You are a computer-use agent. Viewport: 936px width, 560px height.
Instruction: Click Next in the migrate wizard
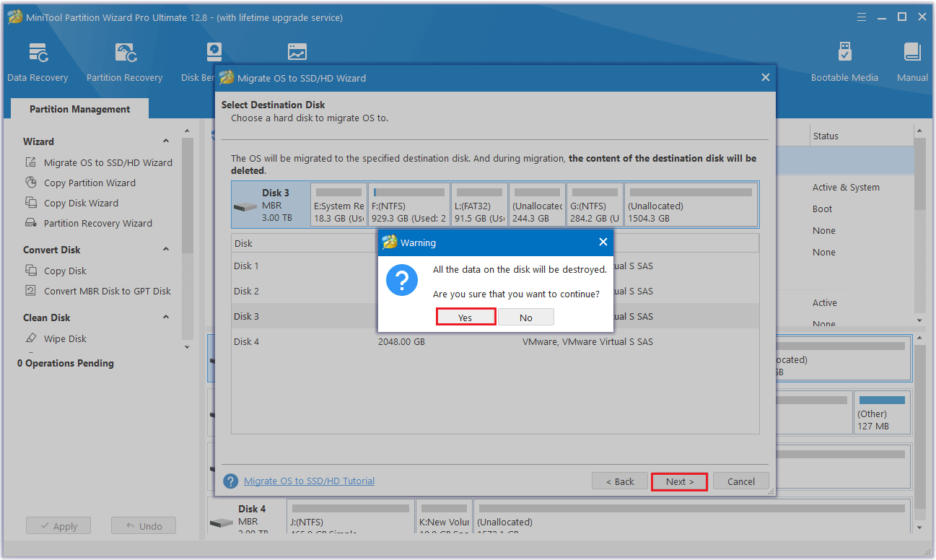pos(680,481)
